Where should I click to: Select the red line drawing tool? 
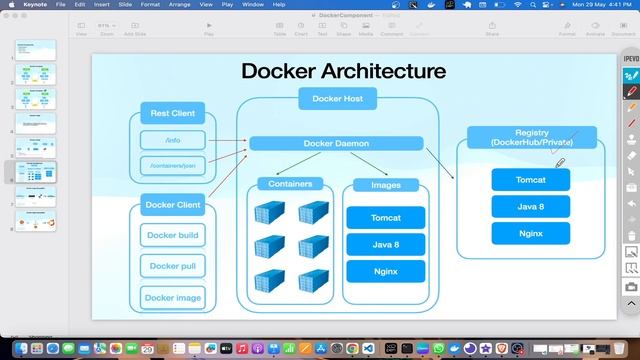coord(631,123)
